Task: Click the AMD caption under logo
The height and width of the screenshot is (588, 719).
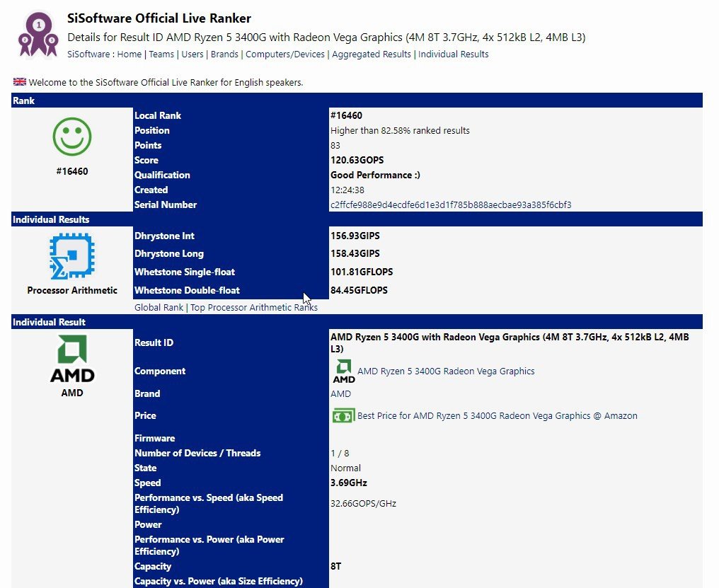Action: coord(72,393)
